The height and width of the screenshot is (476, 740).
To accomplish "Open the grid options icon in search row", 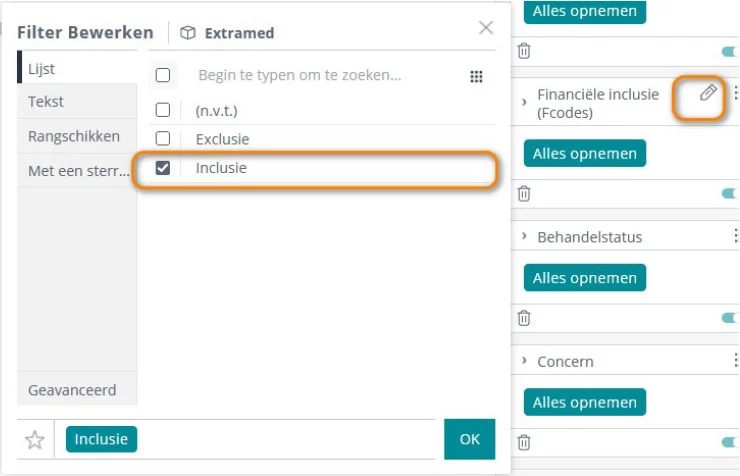I will pyautogui.click(x=476, y=76).
